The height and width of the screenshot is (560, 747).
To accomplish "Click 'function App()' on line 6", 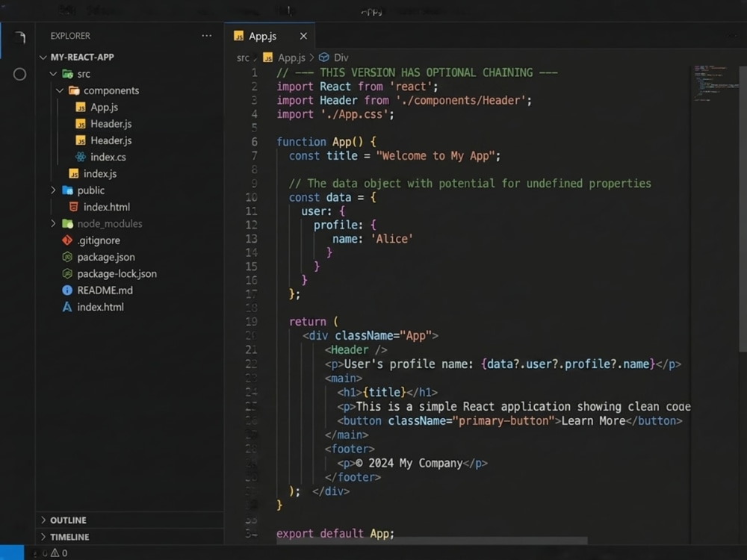I will 320,142.
